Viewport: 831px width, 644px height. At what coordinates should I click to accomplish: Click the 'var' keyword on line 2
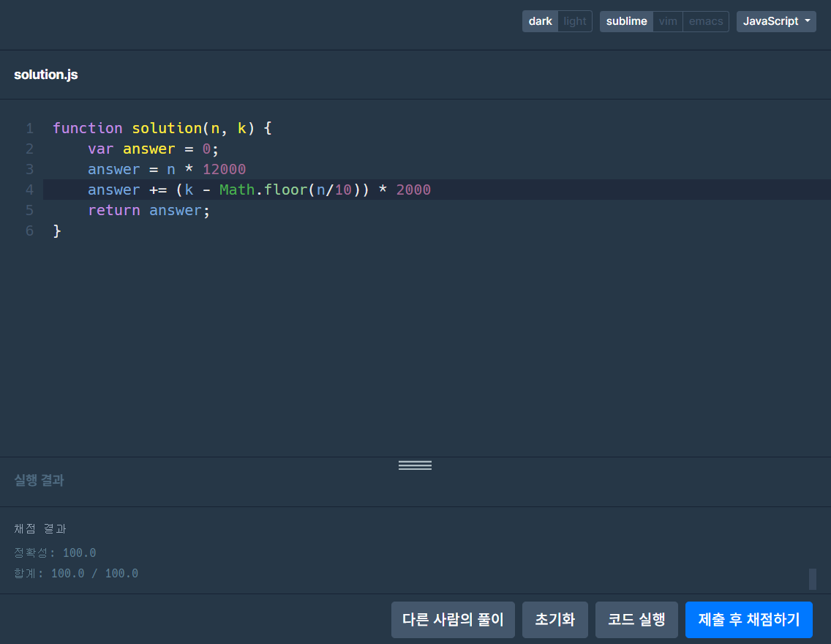click(101, 149)
